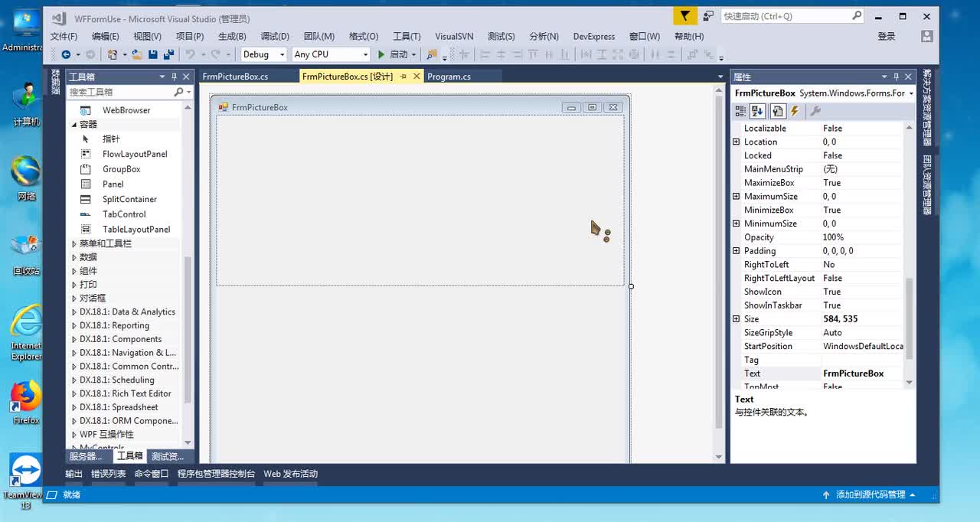Switch to the Program.cs tab
The width and height of the screenshot is (980, 522).
click(449, 77)
